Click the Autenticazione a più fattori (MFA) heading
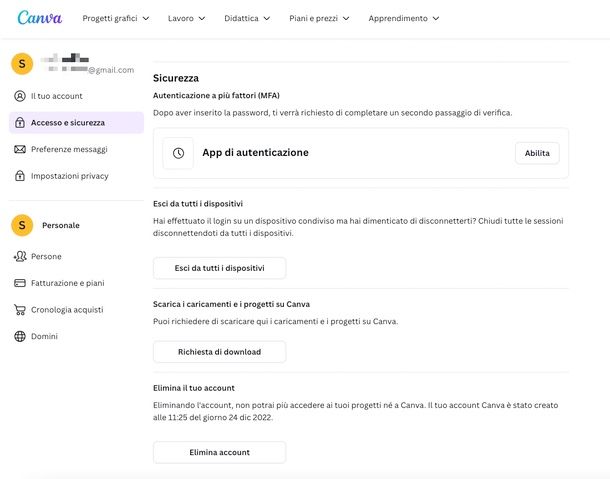Image resolution: width=610 pixels, height=479 pixels. pos(216,95)
